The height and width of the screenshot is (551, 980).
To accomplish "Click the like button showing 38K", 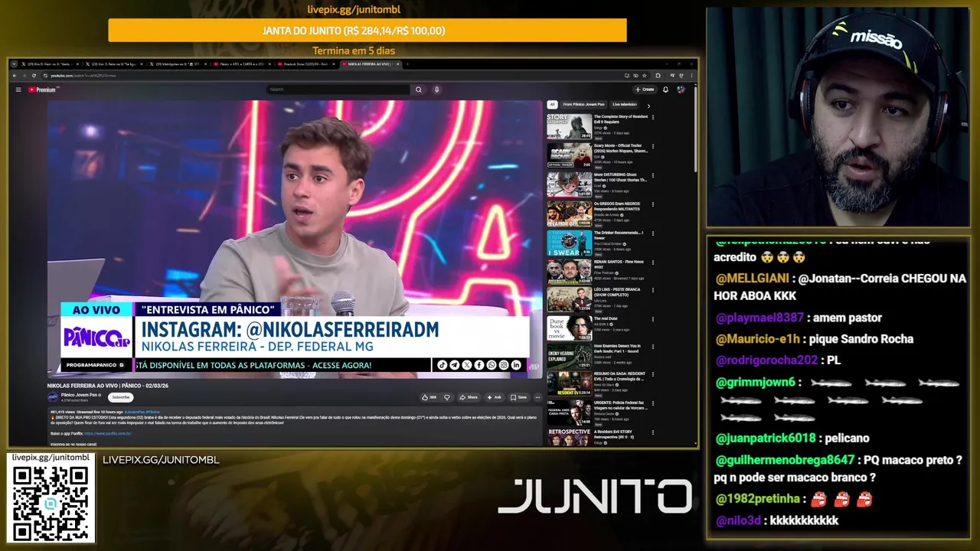I will (x=429, y=397).
